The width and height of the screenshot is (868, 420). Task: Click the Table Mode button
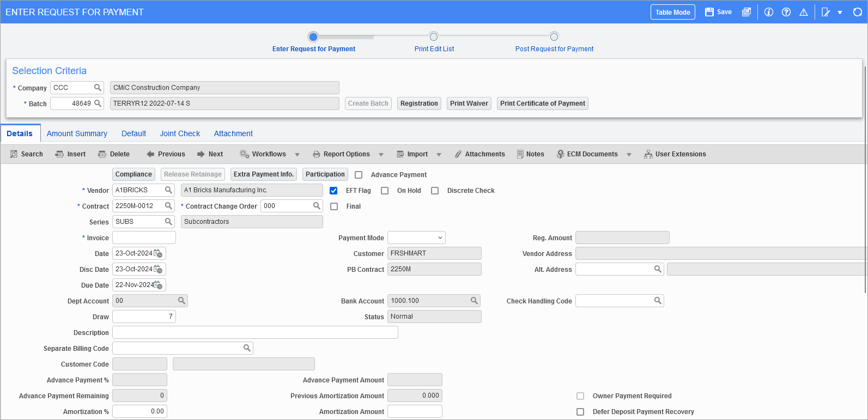(672, 12)
